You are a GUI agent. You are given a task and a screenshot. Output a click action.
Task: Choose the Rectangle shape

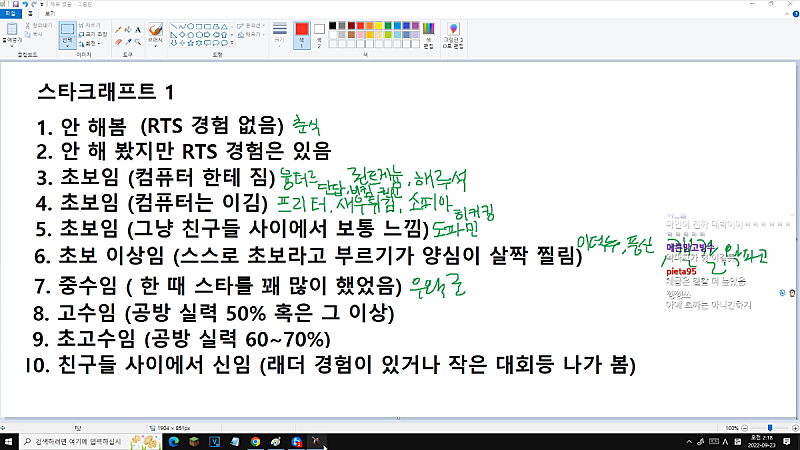click(199, 26)
